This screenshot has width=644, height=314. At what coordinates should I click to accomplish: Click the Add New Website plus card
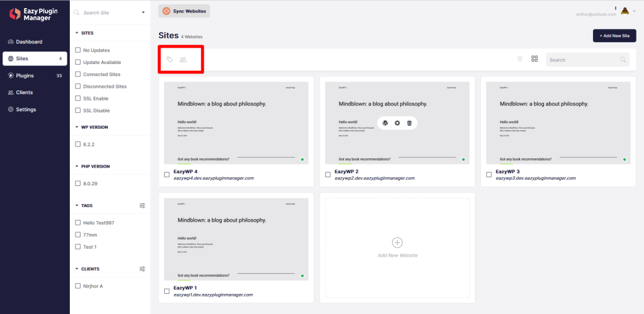(x=397, y=247)
